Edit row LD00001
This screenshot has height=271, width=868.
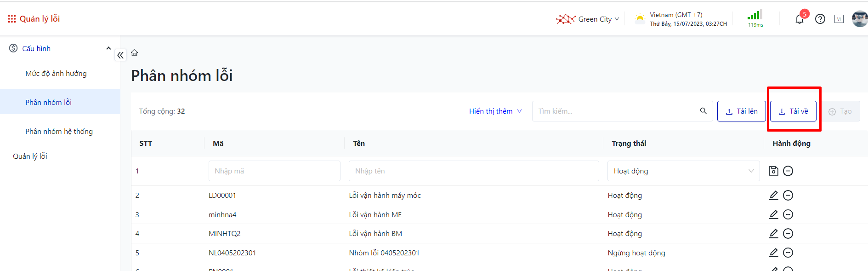[x=773, y=196]
